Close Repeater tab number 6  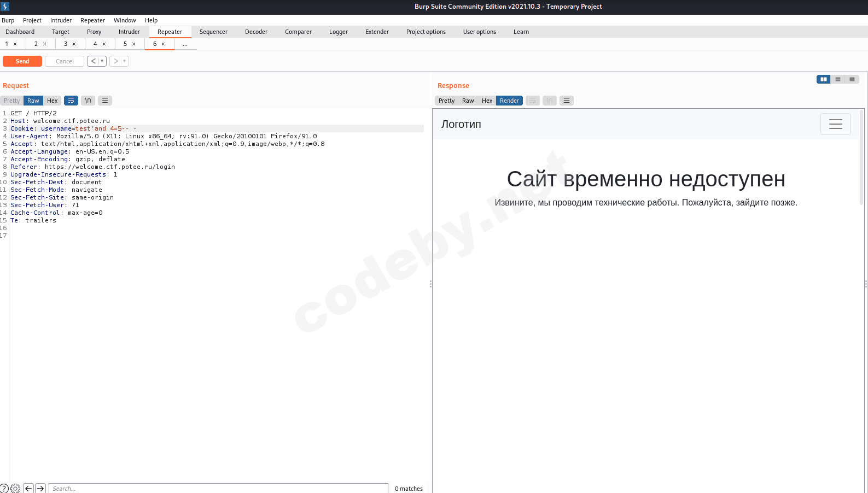coord(163,44)
